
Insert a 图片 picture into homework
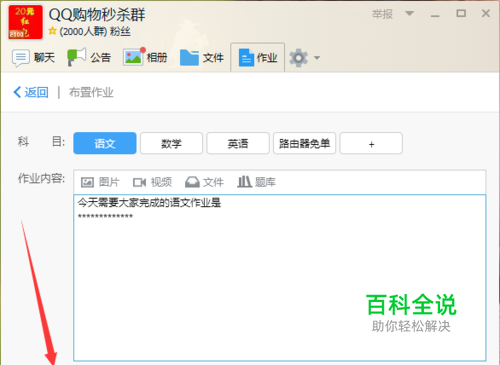tap(100, 182)
